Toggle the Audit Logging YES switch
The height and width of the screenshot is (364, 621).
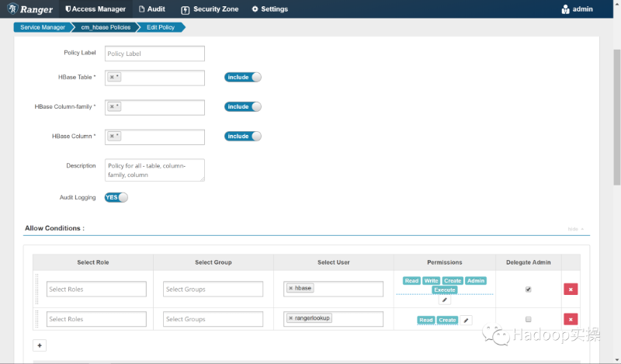click(x=116, y=197)
